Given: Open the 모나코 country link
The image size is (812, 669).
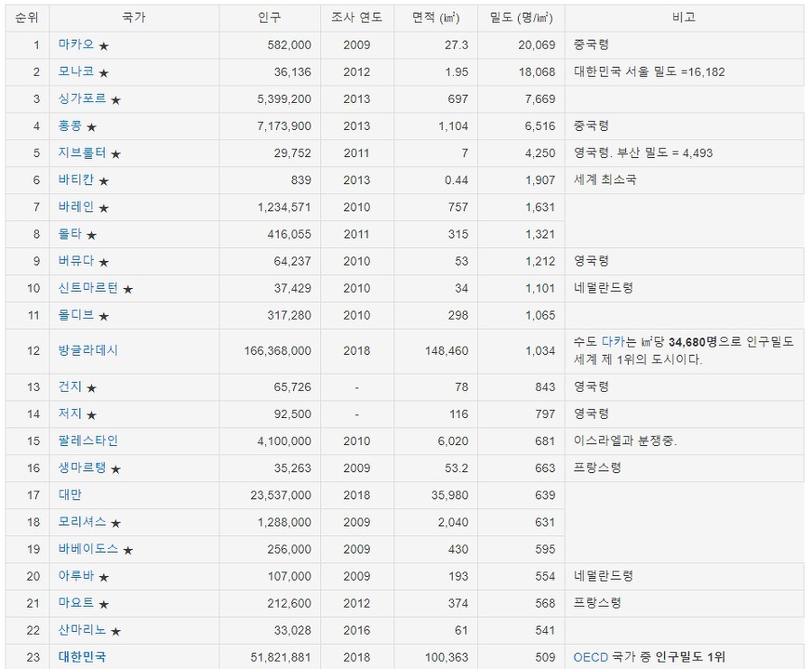Looking at the screenshot, I should [x=76, y=71].
